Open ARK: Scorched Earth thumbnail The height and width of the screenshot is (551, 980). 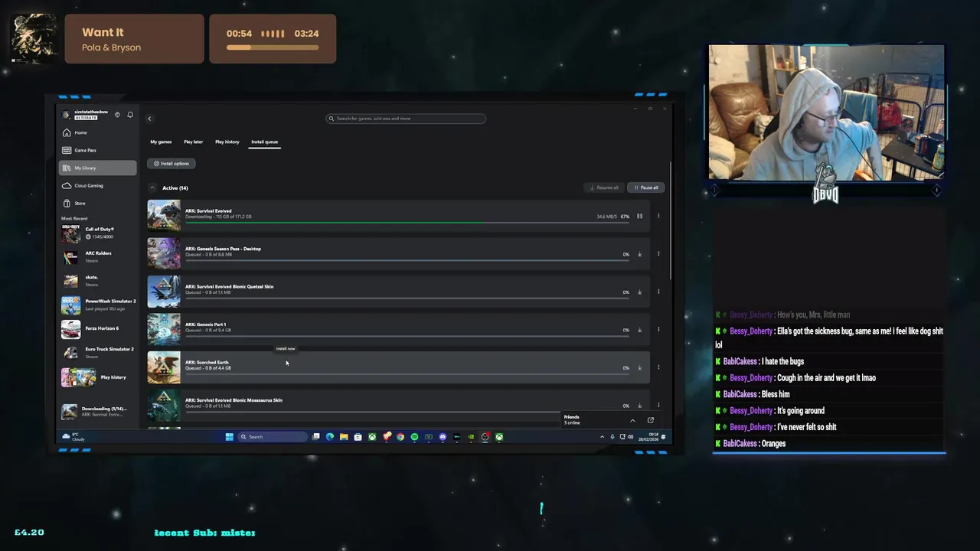tap(164, 367)
